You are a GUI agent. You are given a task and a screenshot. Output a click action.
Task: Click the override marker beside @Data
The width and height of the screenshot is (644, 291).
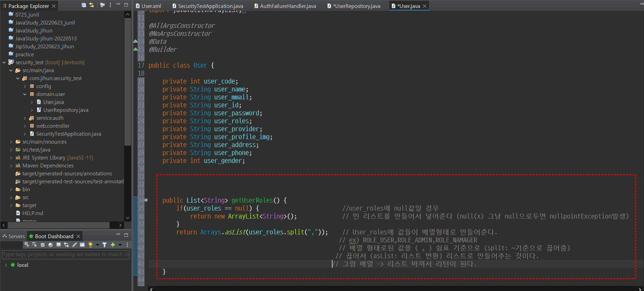136,41
